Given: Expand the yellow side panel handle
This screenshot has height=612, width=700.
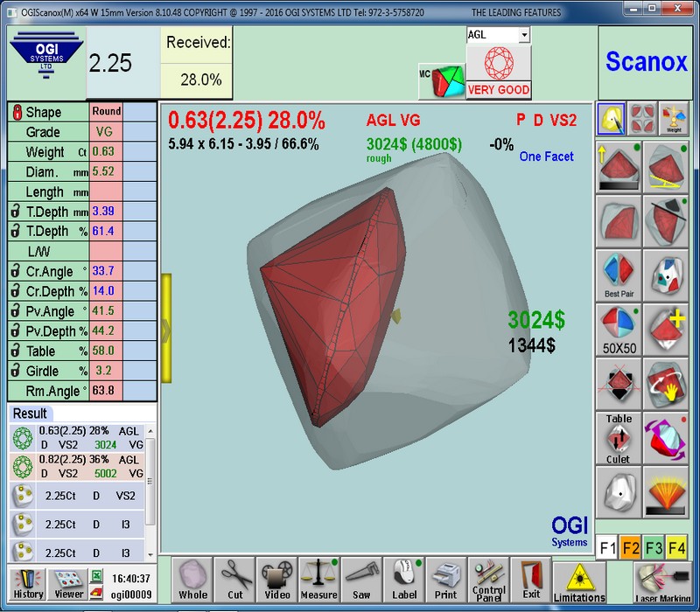Looking at the screenshot, I should click(x=165, y=325).
